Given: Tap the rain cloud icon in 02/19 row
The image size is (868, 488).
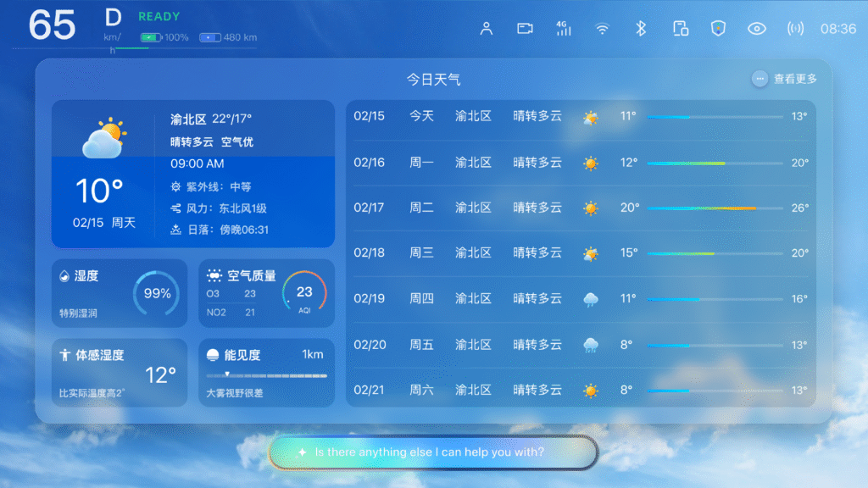Looking at the screenshot, I should tap(591, 299).
